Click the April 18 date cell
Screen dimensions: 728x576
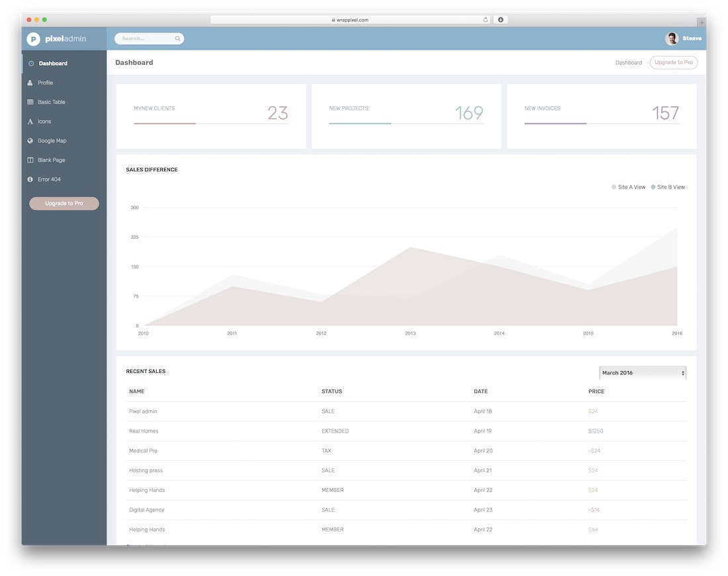[483, 411]
